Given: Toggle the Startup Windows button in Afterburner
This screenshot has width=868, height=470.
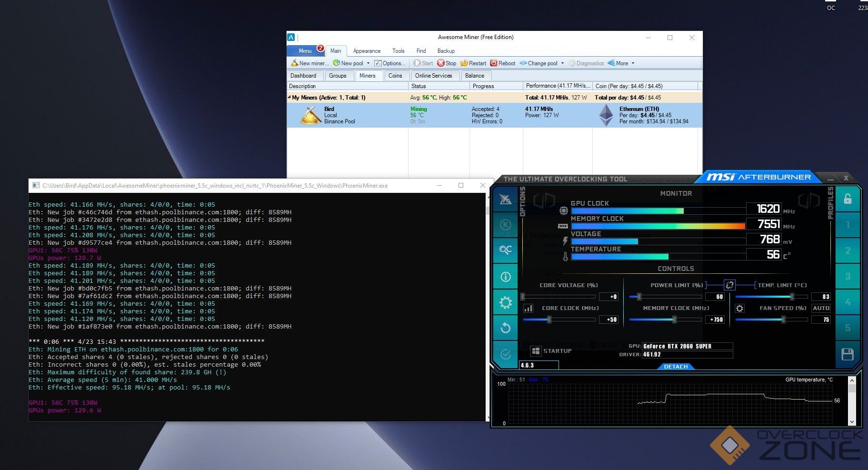Looking at the screenshot, I should click(536, 351).
